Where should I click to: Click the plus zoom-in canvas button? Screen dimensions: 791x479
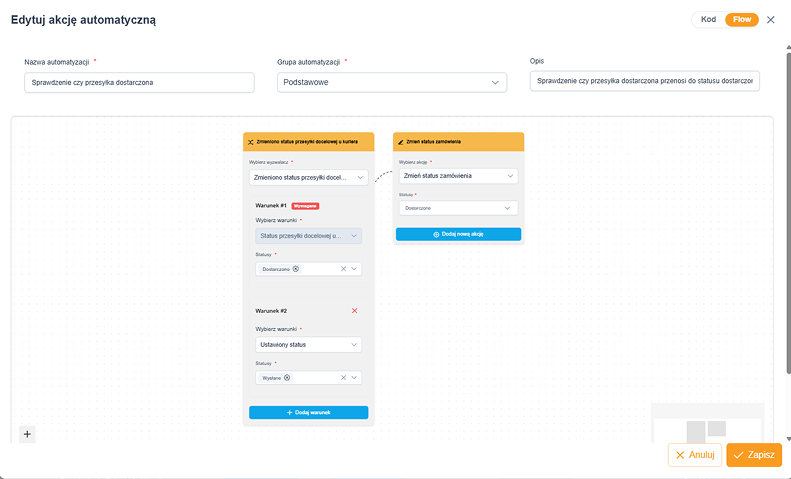(x=27, y=434)
